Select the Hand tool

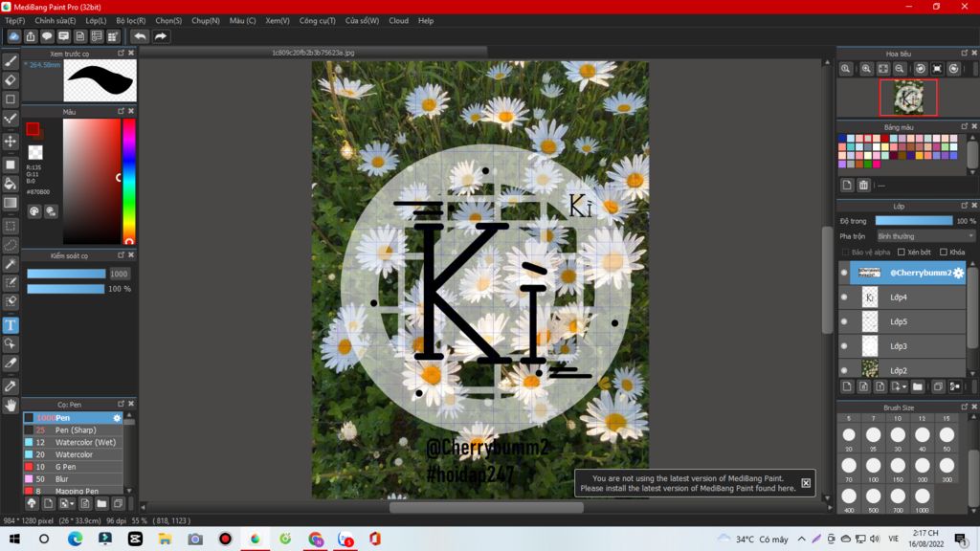pos(11,406)
